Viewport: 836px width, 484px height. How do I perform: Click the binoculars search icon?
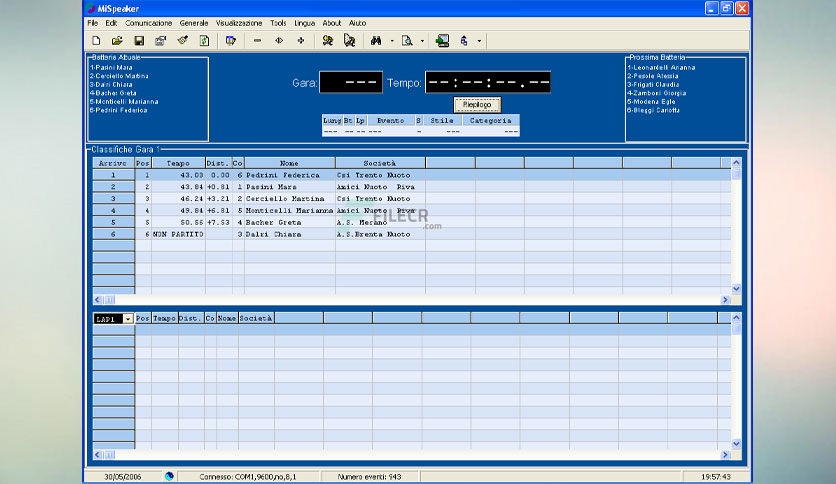[x=376, y=41]
